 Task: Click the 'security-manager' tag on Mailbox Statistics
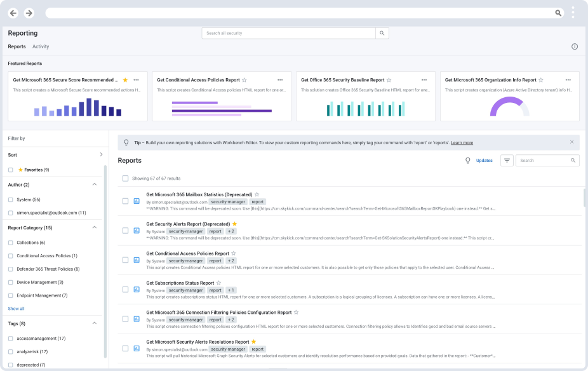click(228, 202)
